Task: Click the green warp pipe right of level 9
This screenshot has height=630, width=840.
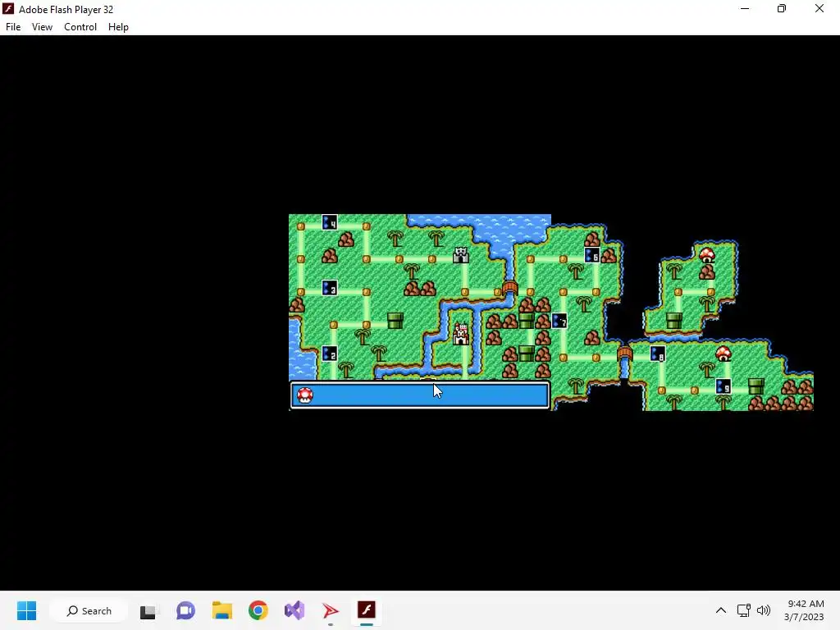Action: click(756, 386)
